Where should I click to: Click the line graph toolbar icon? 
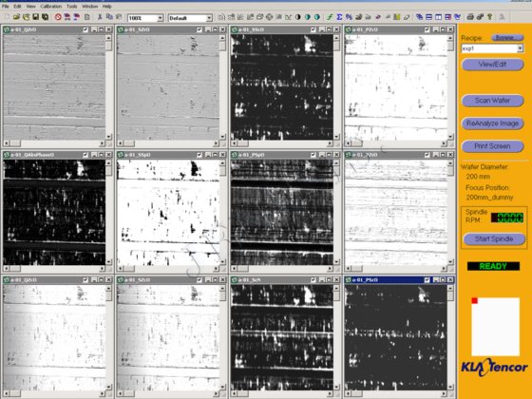click(289, 17)
